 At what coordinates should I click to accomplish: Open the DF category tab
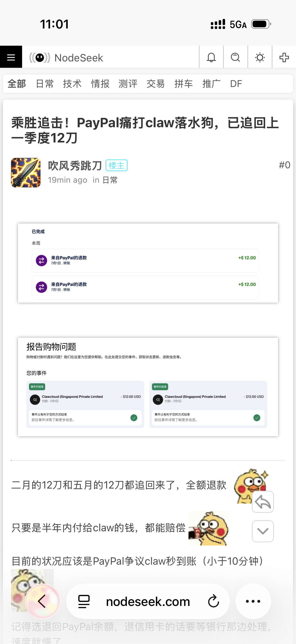[236, 84]
